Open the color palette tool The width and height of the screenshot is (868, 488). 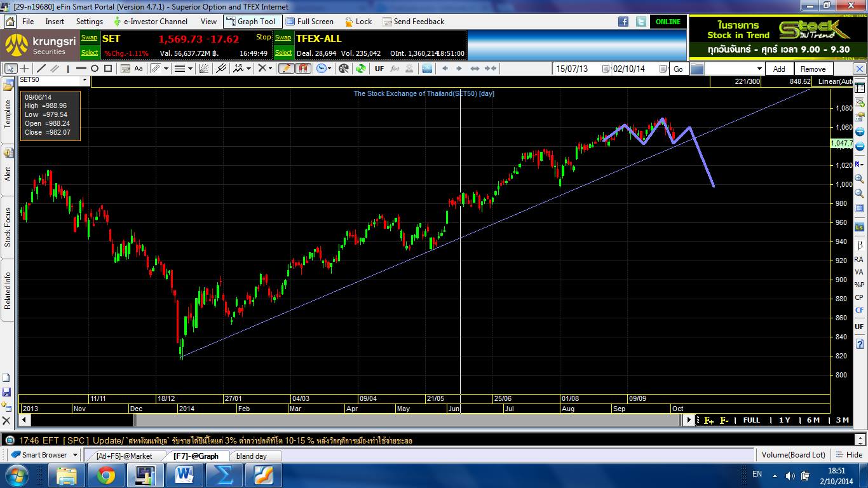tap(344, 69)
